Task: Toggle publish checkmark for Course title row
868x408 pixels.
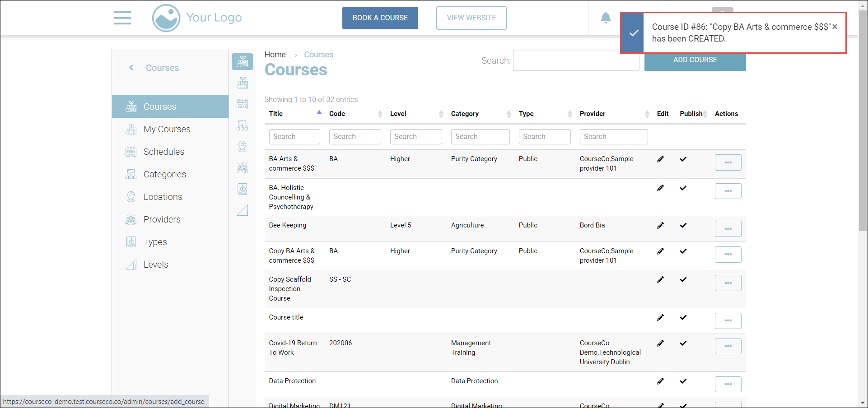Action: tap(683, 317)
